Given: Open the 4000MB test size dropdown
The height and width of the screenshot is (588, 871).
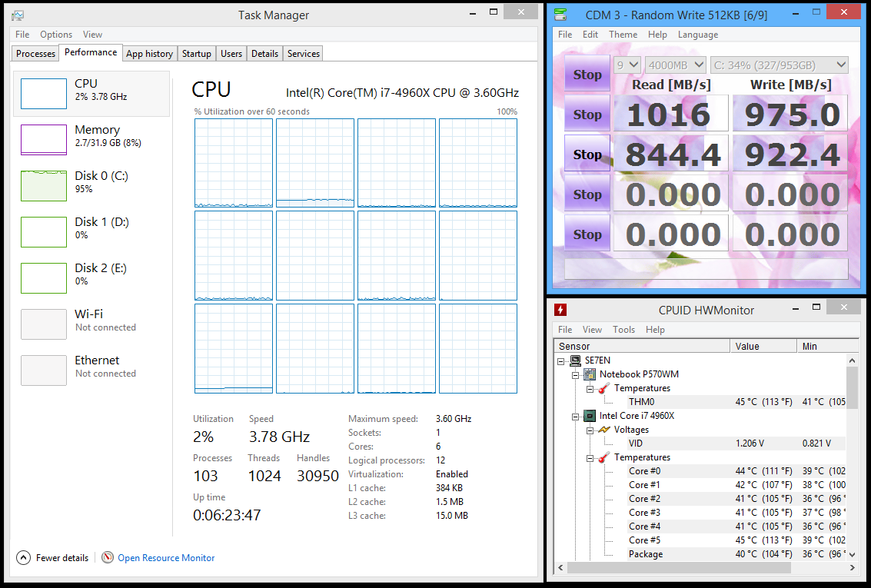Looking at the screenshot, I should tap(676, 65).
